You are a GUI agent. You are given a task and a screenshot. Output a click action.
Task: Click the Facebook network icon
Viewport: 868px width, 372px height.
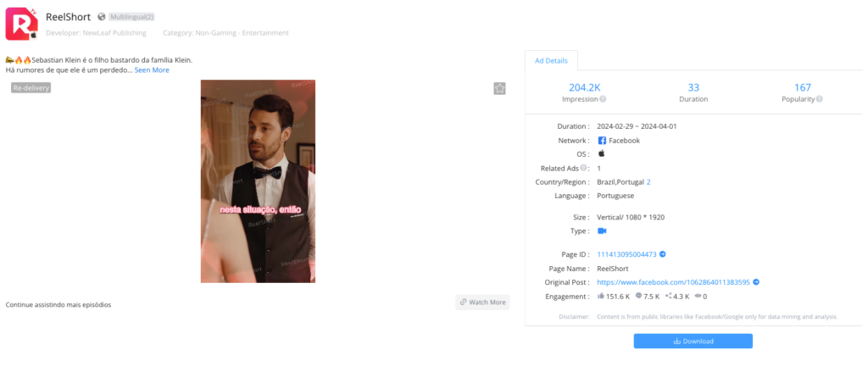(602, 141)
